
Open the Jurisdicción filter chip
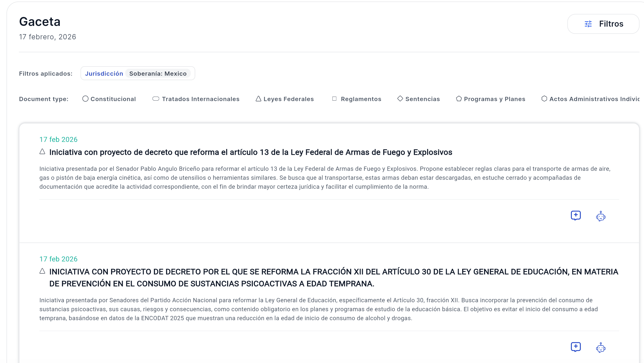pyautogui.click(x=104, y=73)
